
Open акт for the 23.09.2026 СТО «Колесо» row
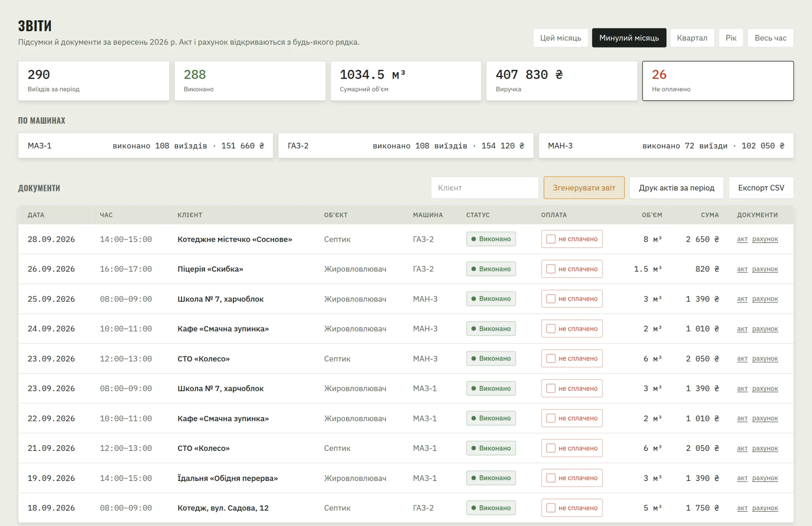(742, 358)
